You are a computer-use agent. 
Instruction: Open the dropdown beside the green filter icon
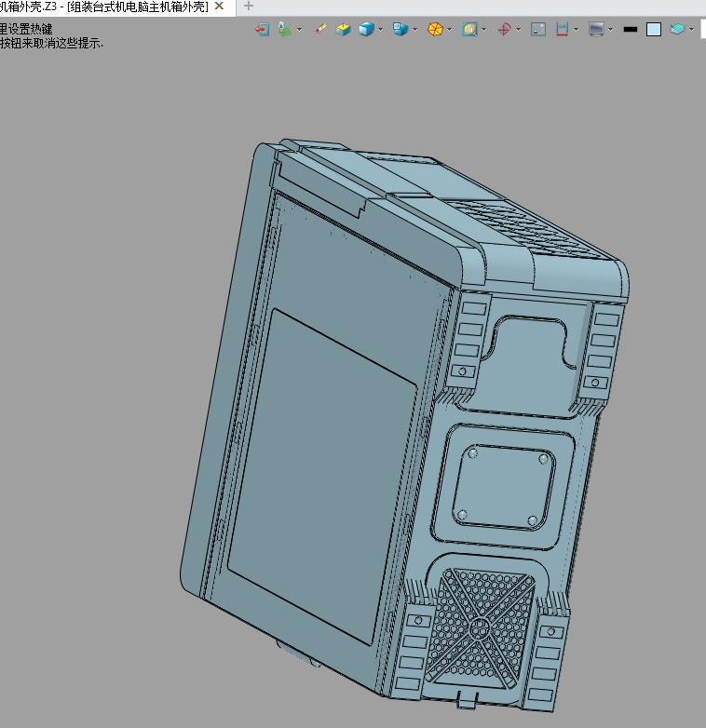pyautogui.click(x=299, y=30)
